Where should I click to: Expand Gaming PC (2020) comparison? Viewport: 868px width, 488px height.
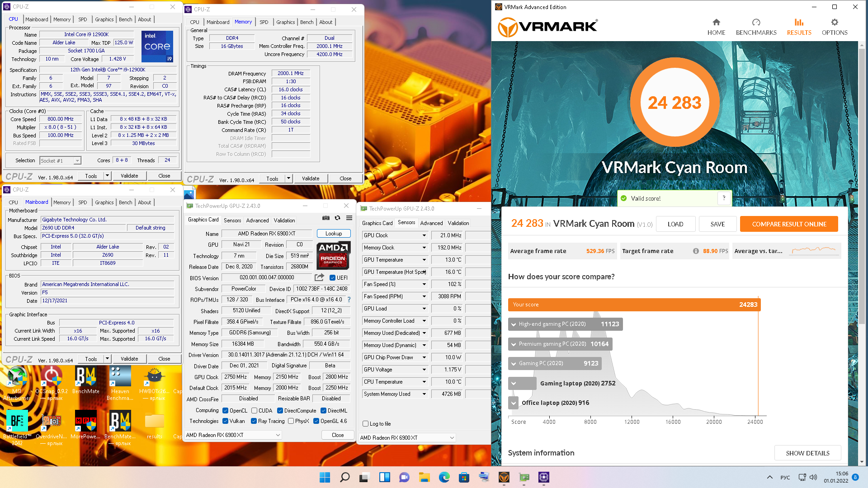513,364
